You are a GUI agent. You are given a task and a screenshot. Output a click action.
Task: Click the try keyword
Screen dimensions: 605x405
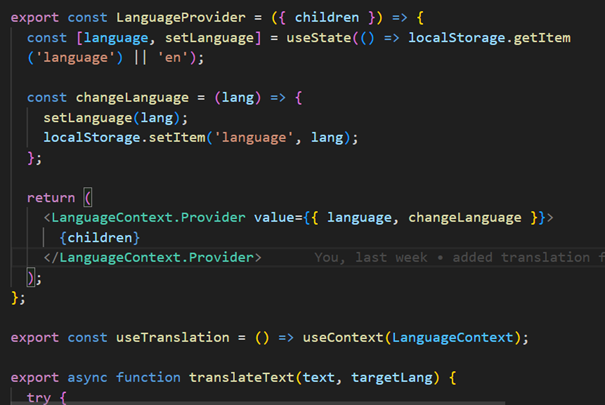coord(38,398)
